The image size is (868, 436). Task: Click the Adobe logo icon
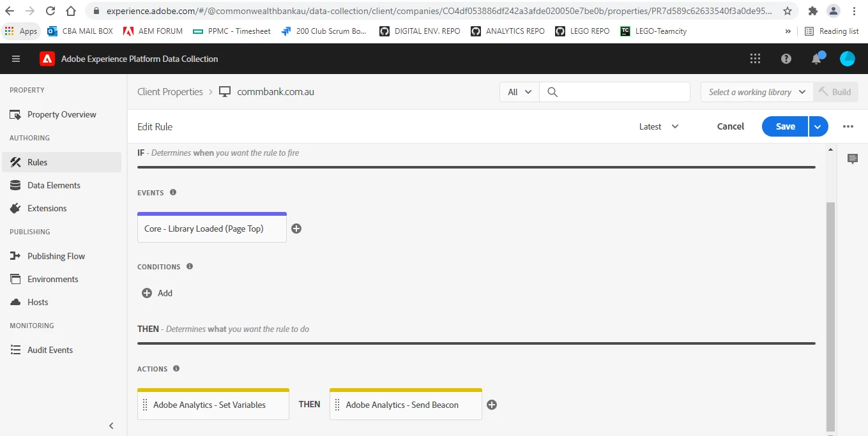tap(47, 59)
